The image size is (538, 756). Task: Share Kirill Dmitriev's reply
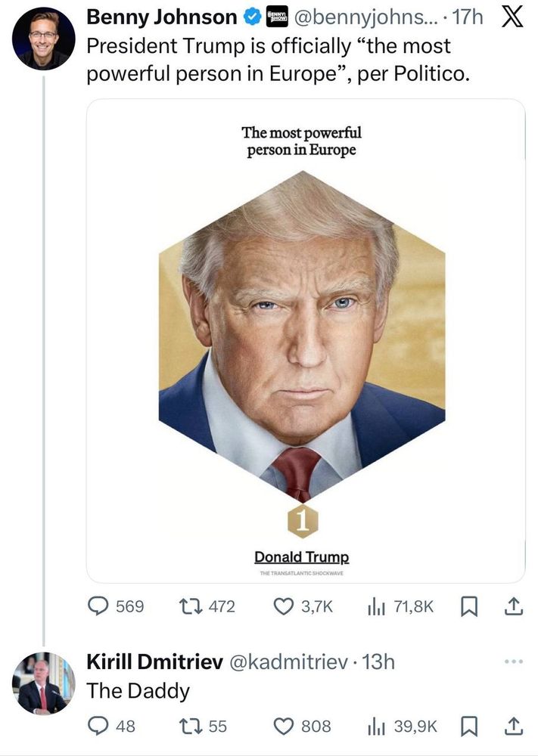coord(513,726)
